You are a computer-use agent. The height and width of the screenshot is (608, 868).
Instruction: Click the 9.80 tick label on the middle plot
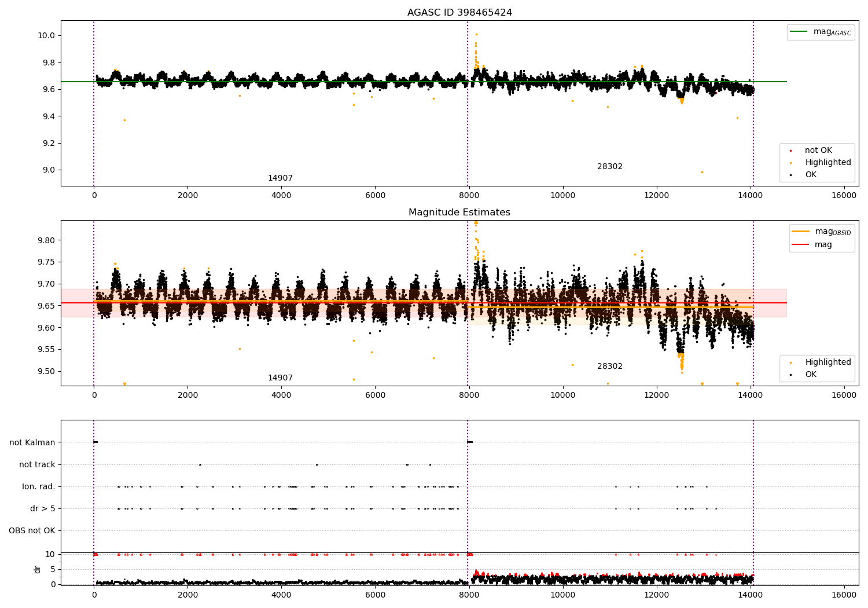[46, 240]
